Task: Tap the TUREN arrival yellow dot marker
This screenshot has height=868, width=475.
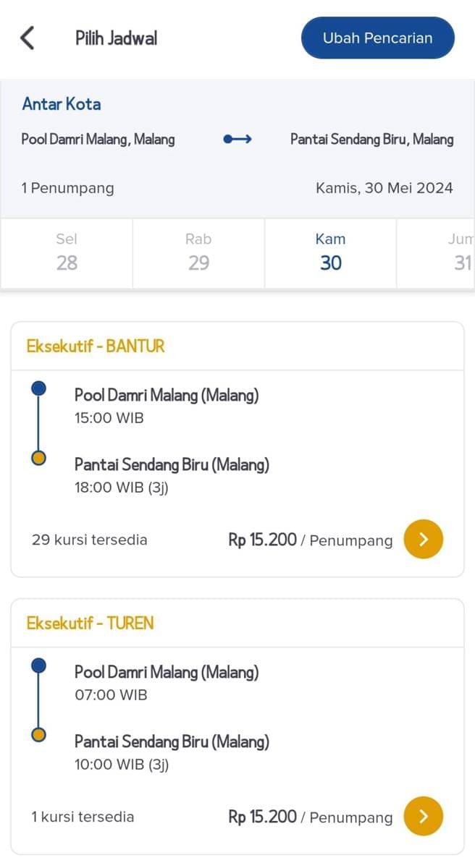Action: (39, 735)
